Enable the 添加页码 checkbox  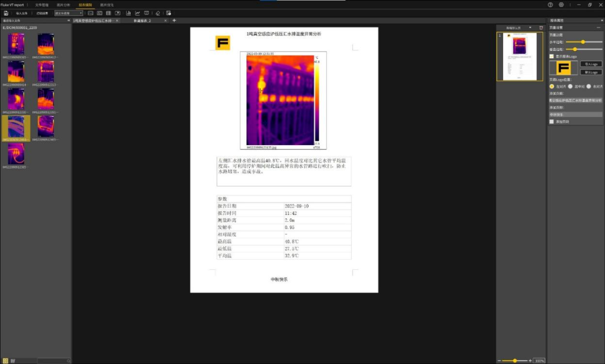pos(552,122)
